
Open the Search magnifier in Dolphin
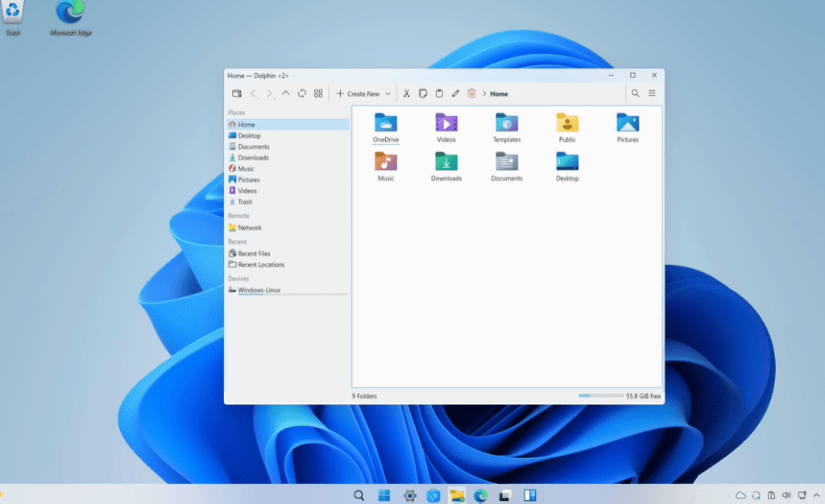pos(635,93)
